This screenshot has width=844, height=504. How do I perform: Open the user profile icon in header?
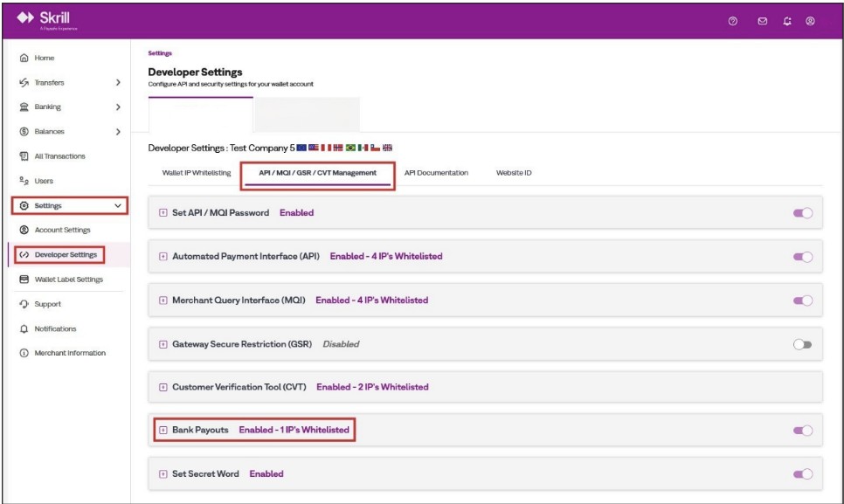coord(810,21)
